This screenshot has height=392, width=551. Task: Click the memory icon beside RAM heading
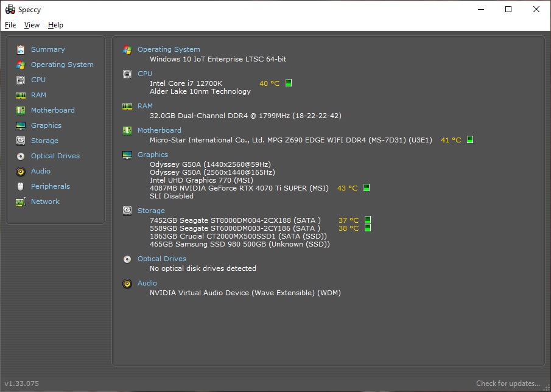pyautogui.click(x=127, y=106)
